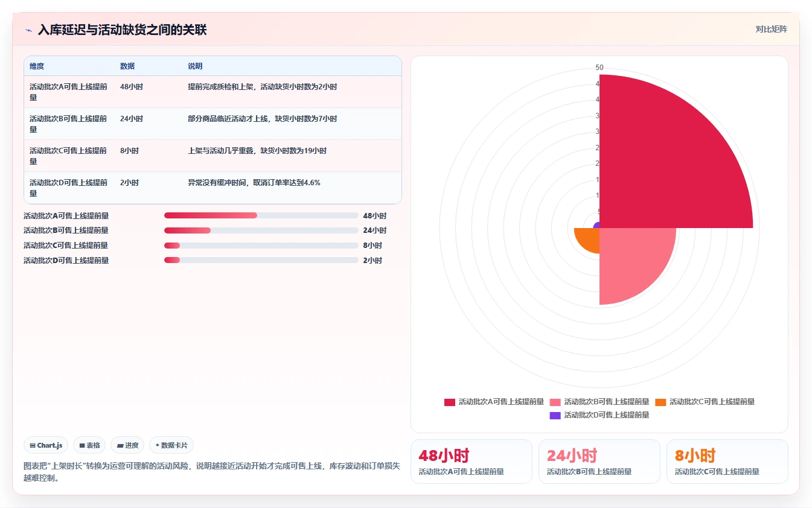Image resolution: width=812 pixels, height=508 pixels.
Task: Click the axis label 50 on chart
Action: (599, 68)
